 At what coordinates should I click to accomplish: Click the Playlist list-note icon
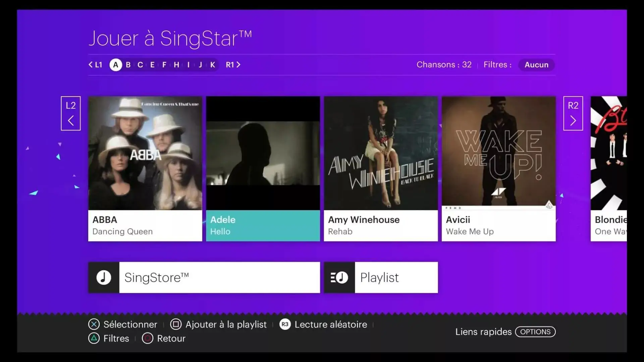tap(339, 278)
